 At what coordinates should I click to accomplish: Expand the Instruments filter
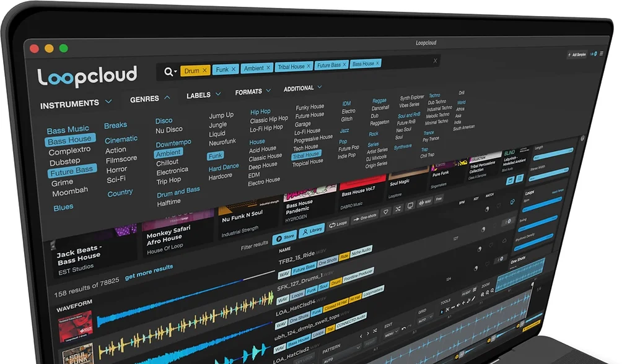[x=76, y=104]
